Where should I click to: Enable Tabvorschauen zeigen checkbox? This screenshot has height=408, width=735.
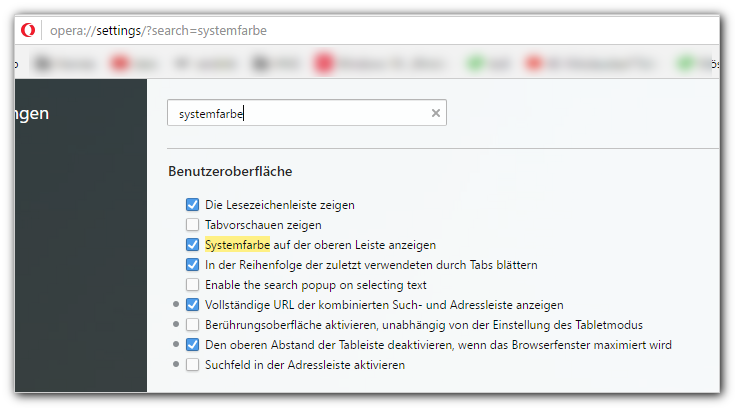pyautogui.click(x=192, y=225)
